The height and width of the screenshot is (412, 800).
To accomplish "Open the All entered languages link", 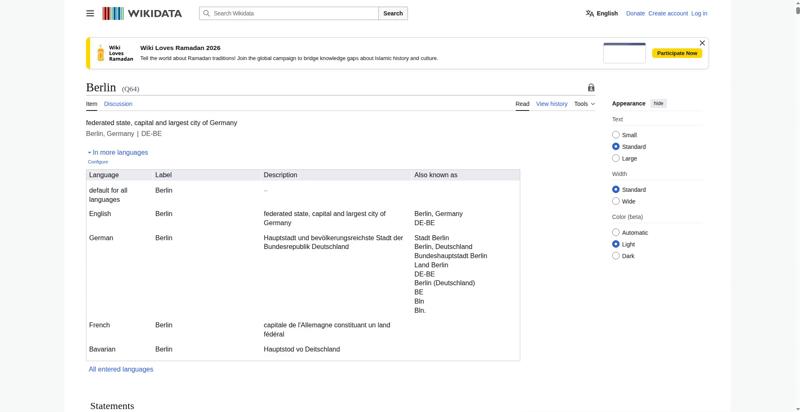I will pos(121,369).
